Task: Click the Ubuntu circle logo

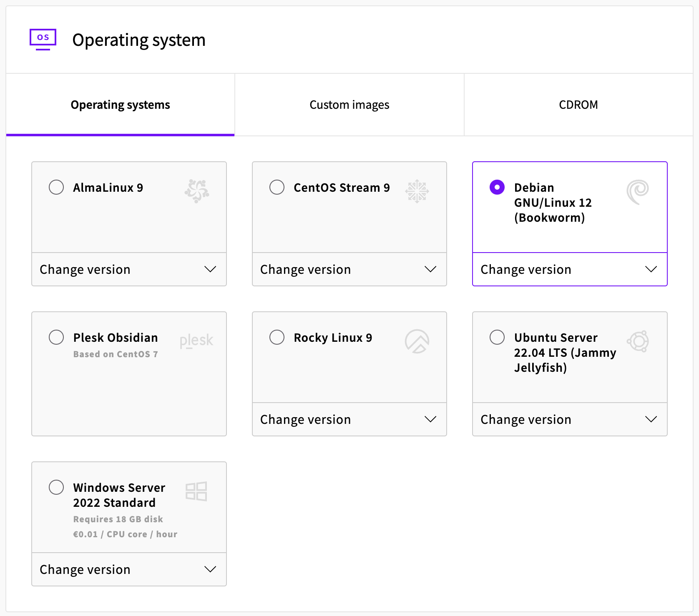Action: tap(638, 341)
